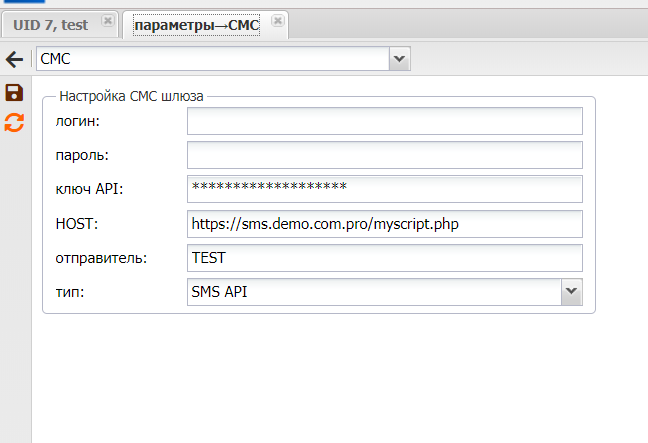The image size is (648, 443).
Task: Click the 'HOST:' label
Action: (x=76, y=223)
